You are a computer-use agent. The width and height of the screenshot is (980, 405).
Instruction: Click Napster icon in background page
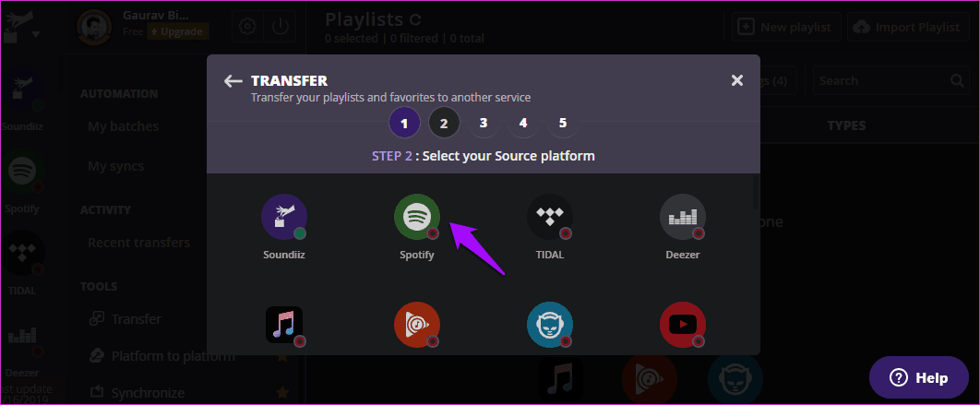(x=735, y=381)
